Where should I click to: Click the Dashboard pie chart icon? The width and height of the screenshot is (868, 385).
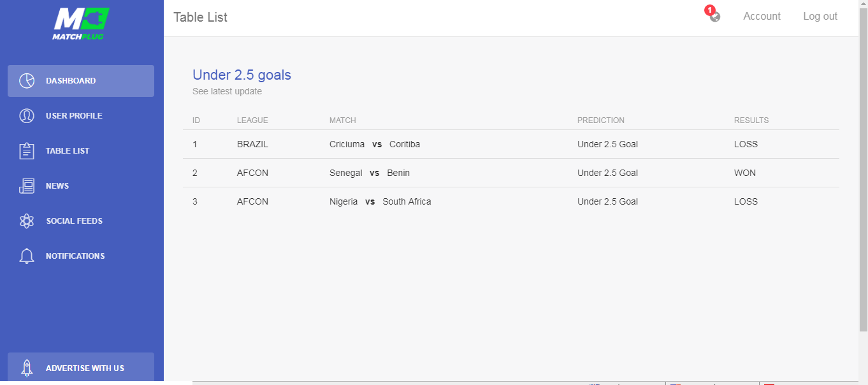click(27, 81)
